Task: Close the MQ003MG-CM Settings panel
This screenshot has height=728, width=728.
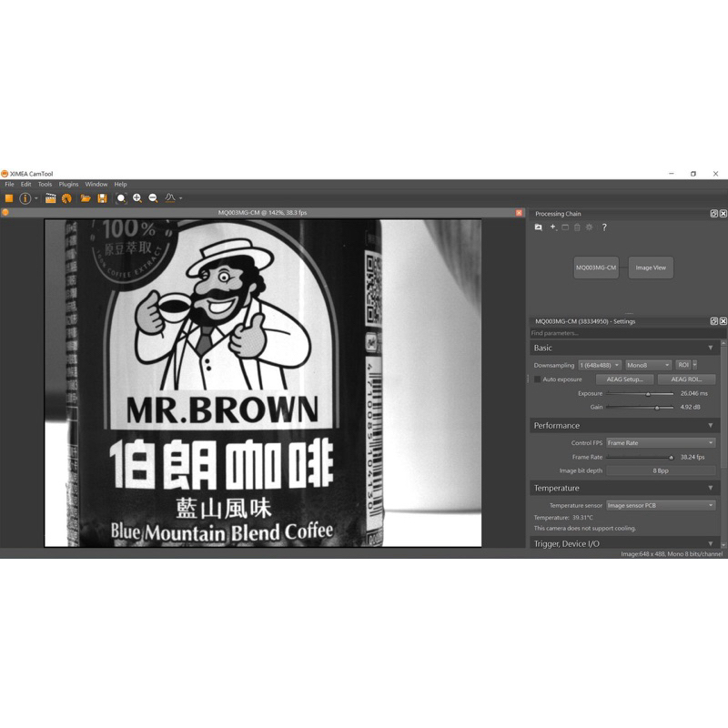Action: pyautogui.click(x=723, y=321)
